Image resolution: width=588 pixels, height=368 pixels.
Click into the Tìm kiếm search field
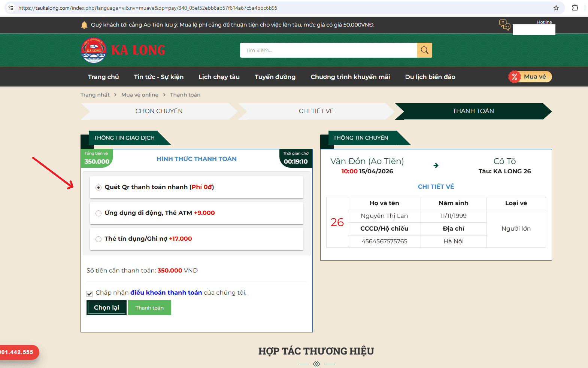328,50
